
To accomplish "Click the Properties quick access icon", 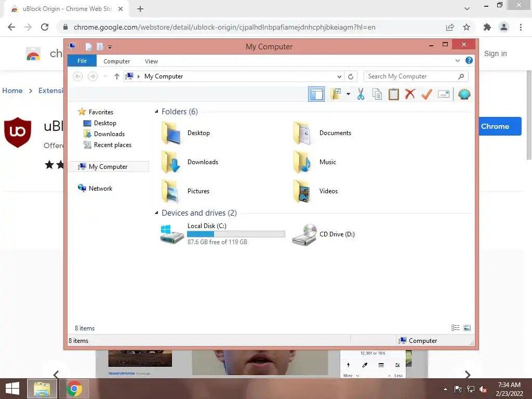I will (88, 46).
